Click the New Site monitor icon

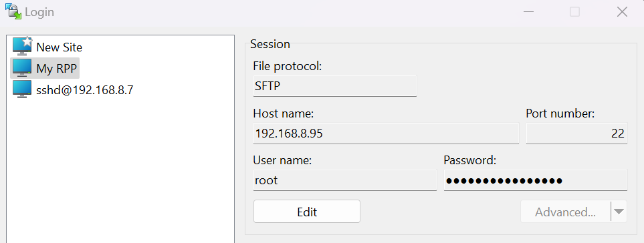22,46
